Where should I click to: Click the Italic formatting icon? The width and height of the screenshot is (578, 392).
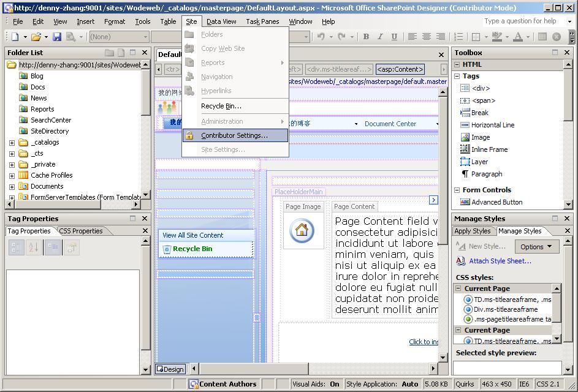point(380,37)
